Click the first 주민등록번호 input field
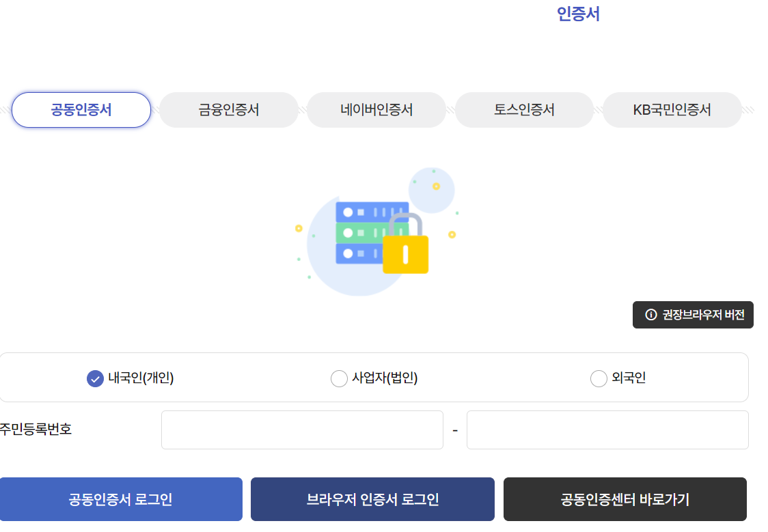Image resolution: width=768 pixels, height=532 pixels. click(302, 430)
